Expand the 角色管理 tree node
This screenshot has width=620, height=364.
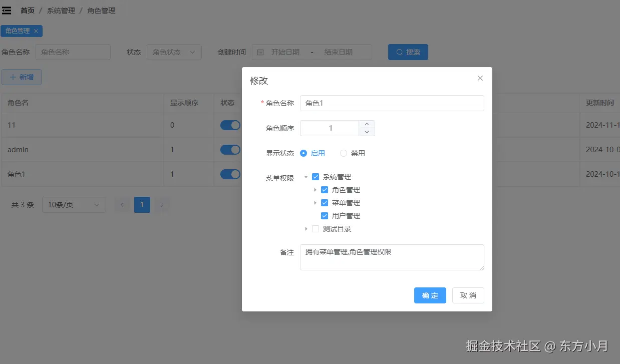click(315, 190)
